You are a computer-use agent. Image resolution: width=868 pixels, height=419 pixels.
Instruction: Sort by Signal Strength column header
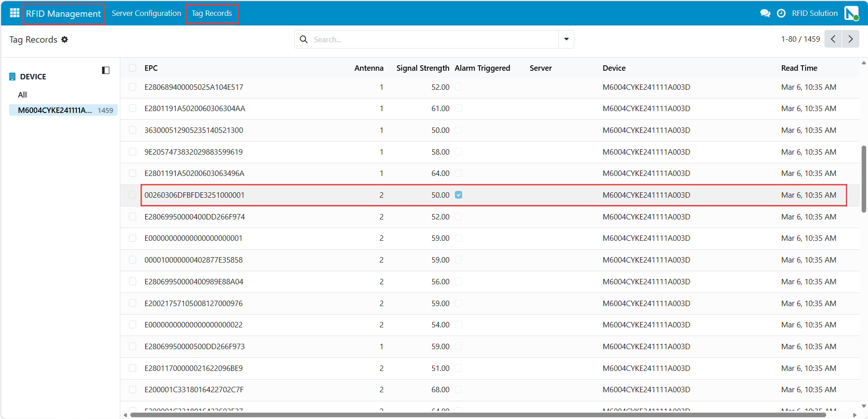pyautogui.click(x=423, y=68)
